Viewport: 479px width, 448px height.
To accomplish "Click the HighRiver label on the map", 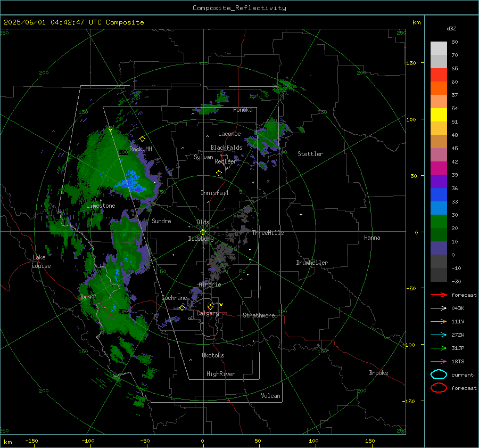I will point(221,374).
